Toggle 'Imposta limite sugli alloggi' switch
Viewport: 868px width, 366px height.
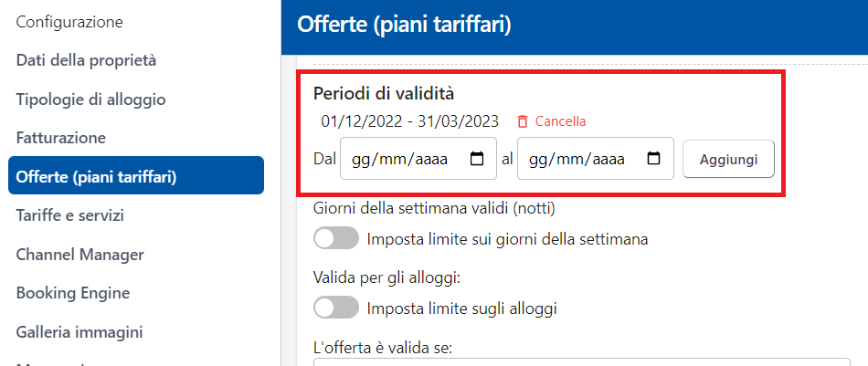pyautogui.click(x=335, y=308)
